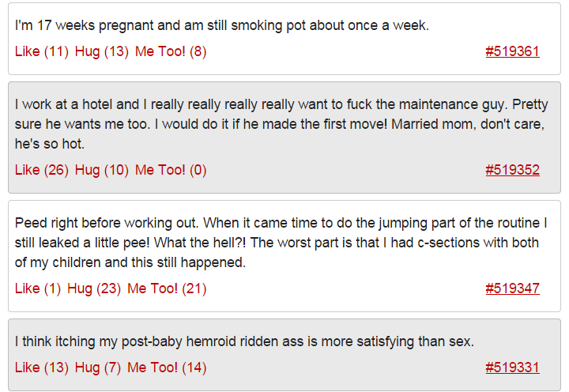Click Me Too! (14) on last post
The height and width of the screenshot is (392, 569).
click(x=167, y=367)
